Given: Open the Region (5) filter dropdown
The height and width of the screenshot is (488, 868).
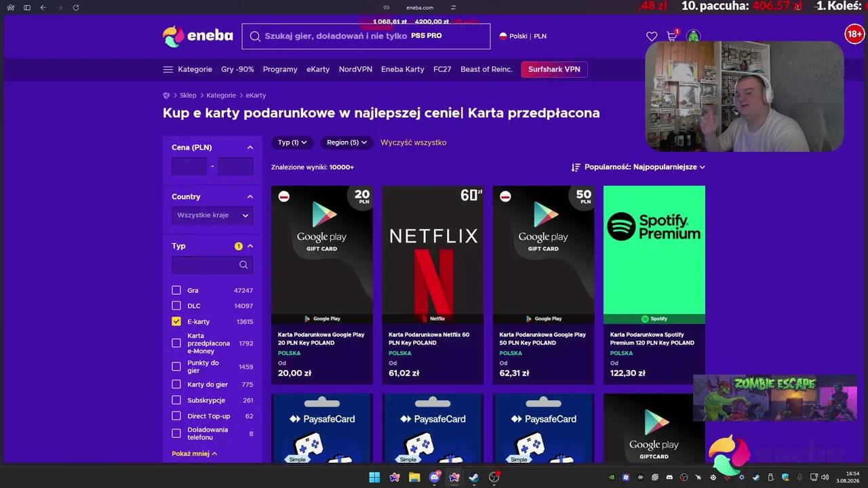Looking at the screenshot, I should (x=347, y=142).
